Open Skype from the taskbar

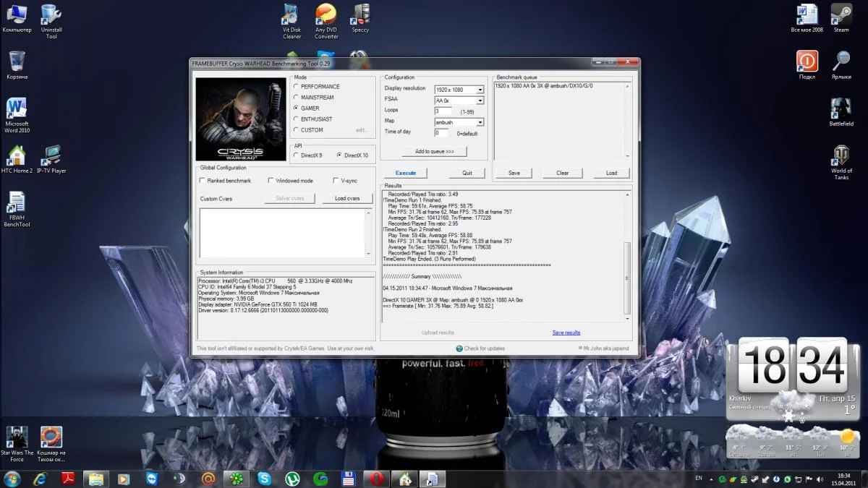tap(264, 479)
